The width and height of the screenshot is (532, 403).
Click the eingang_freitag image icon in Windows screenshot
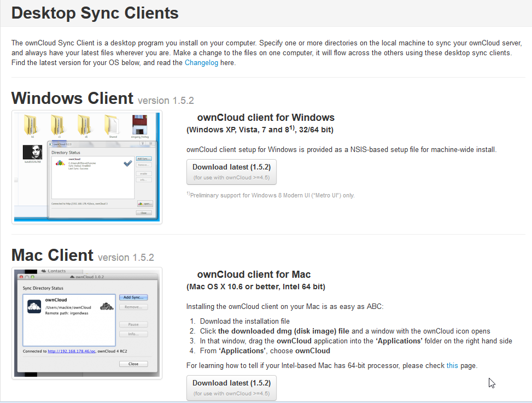click(x=140, y=125)
